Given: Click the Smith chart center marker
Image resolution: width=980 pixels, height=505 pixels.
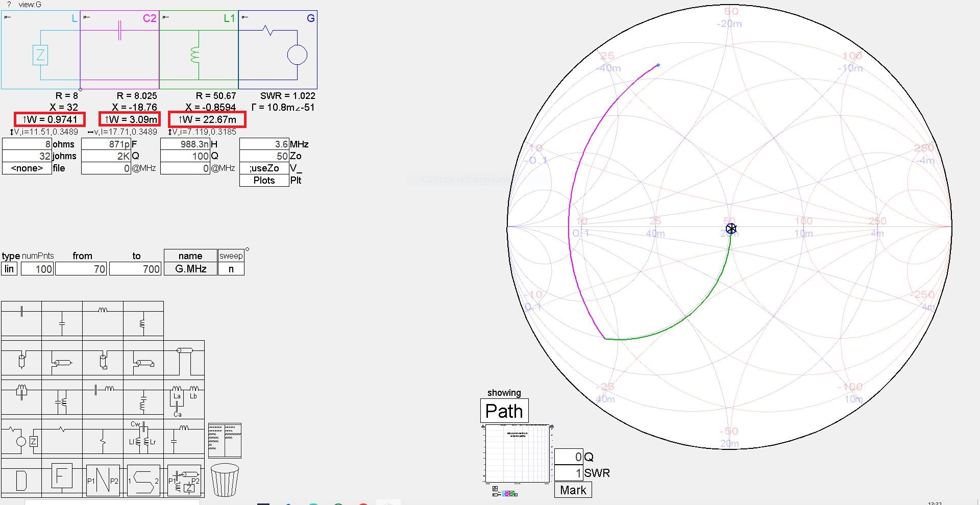Looking at the screenshot, I should (x=731, y=228).
